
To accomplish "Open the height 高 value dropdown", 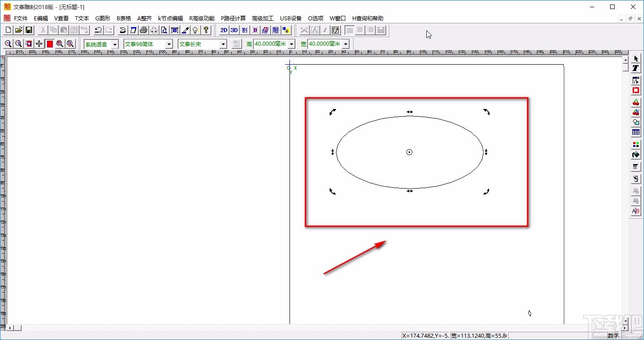I will click(x=291, y=44).
